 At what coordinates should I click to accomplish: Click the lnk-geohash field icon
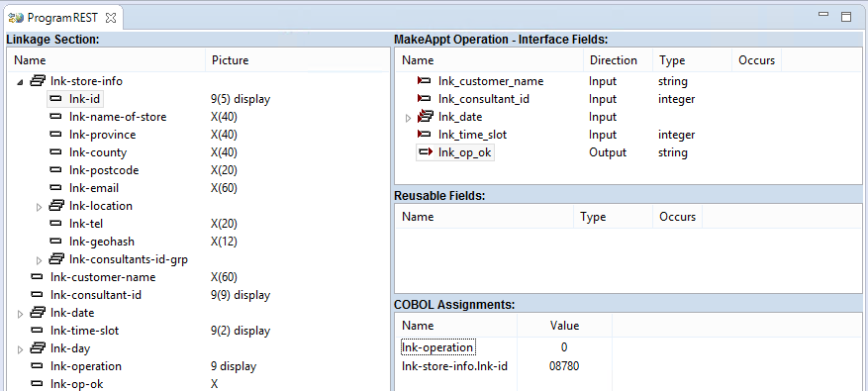55,242
